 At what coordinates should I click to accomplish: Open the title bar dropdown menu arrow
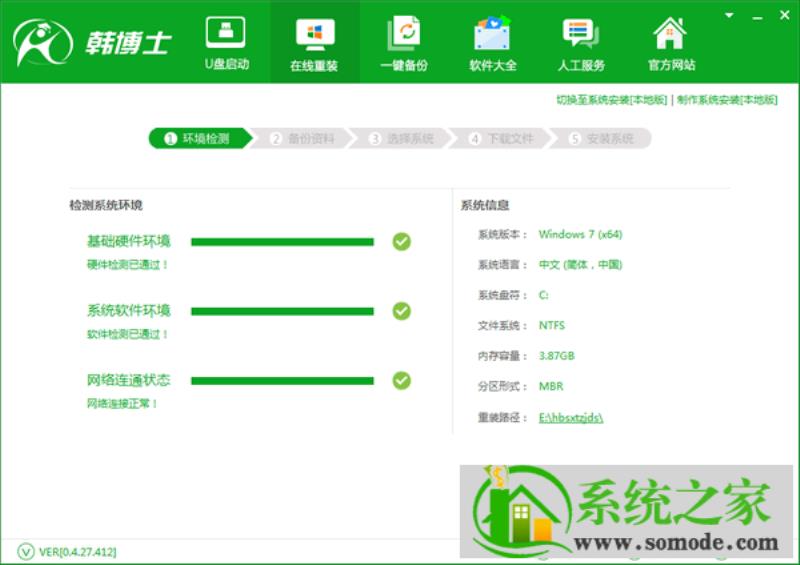point(729,15)
